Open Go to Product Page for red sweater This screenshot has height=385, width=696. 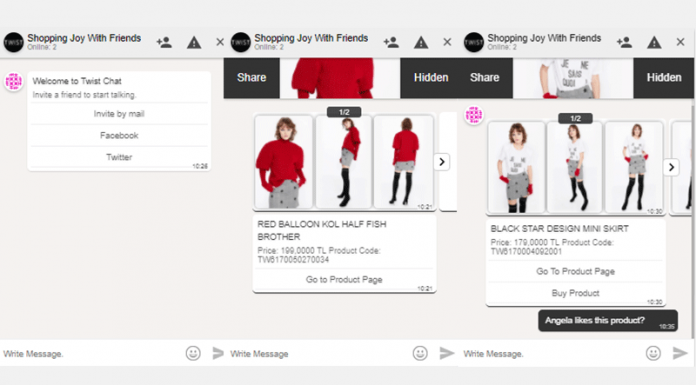click(344, 280)
